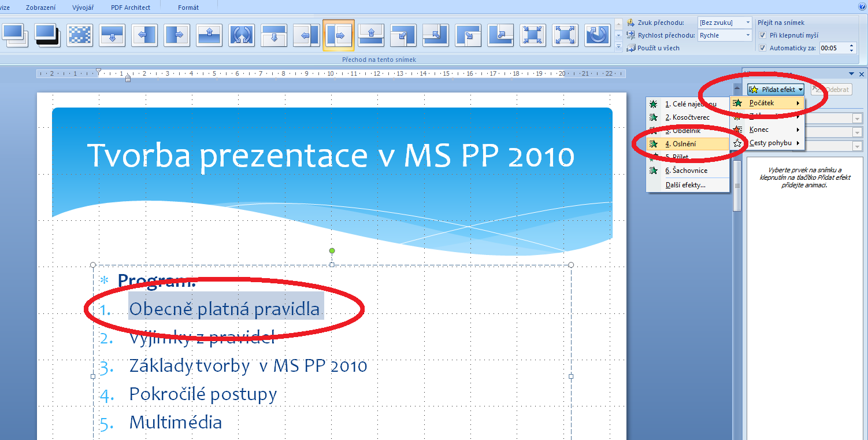Click the slide title Tvorba prezentace v MS PP 2010
Image resolution: width=868 pixels, height=440 pixels.
pos(331,156)
